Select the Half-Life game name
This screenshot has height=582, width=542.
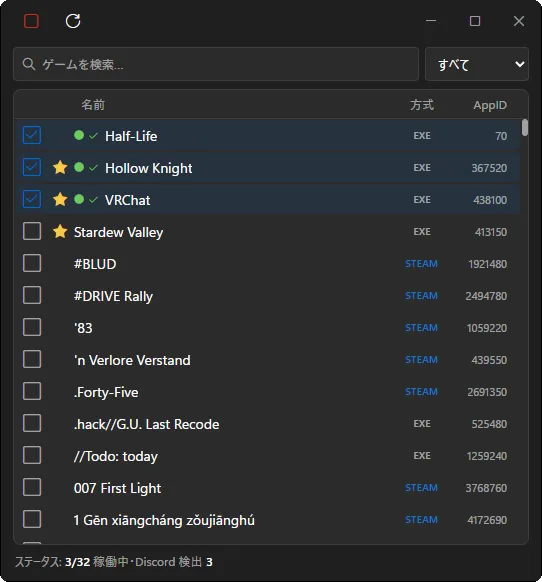pos(131,136)
